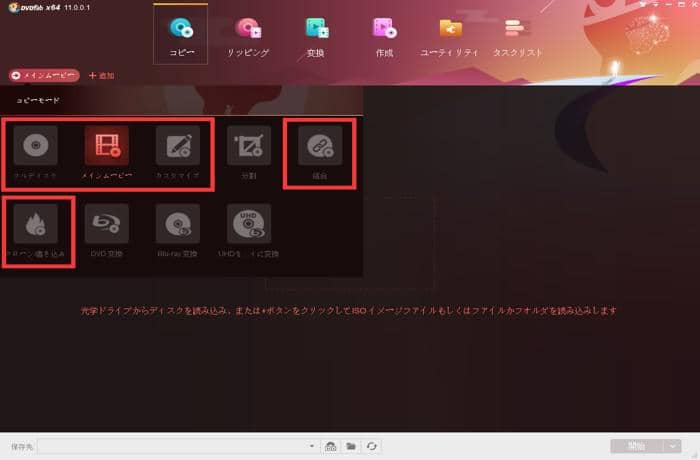Click the folder icon to browse output
Screen dimensions: 700x460
tap(351, 446)
